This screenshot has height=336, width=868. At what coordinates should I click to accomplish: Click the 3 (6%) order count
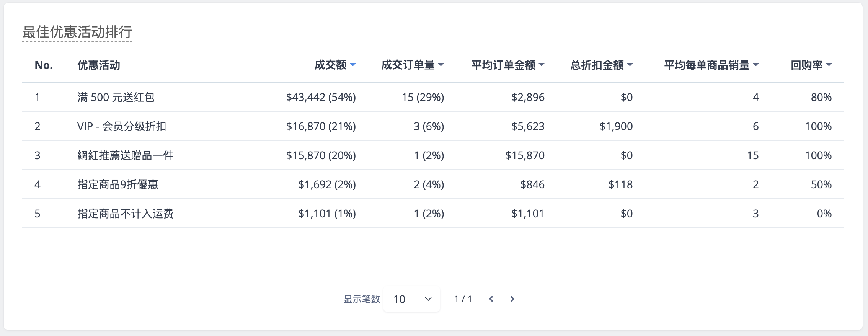pyautogui.click(x=429, y=126)
